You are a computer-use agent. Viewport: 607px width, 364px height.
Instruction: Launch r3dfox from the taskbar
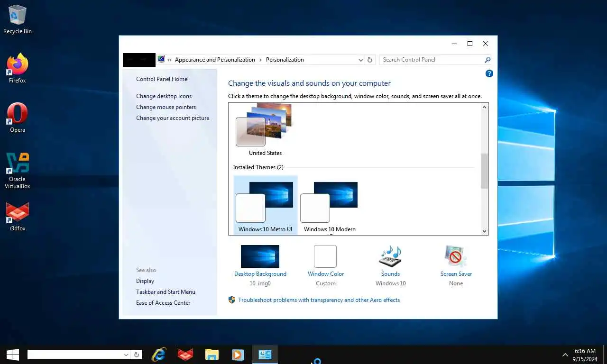point(185,355)
